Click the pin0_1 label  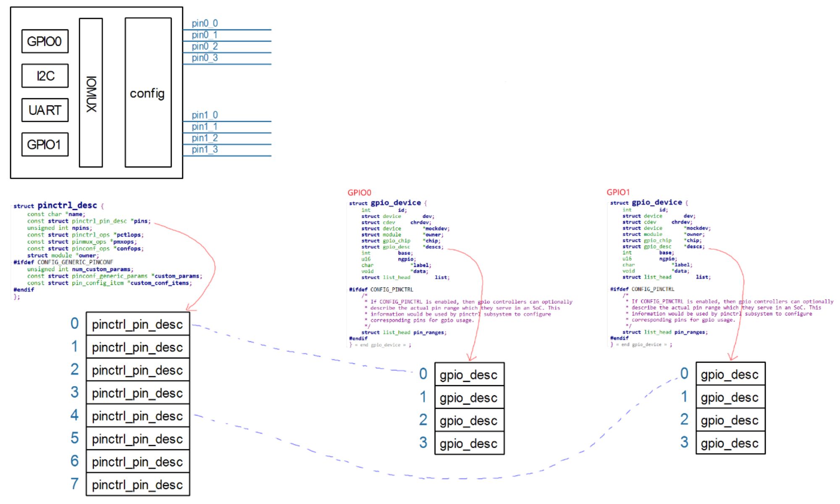pos(205,35)
